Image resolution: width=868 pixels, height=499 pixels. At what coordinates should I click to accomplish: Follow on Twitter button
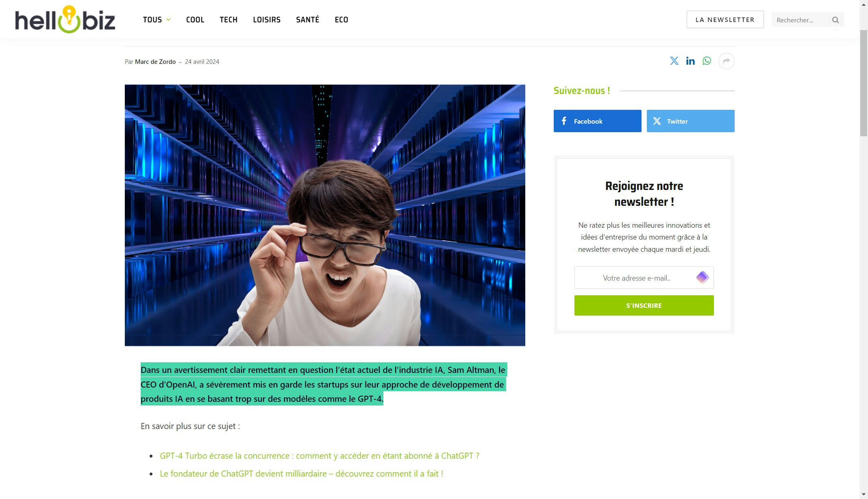pos(690,121)
